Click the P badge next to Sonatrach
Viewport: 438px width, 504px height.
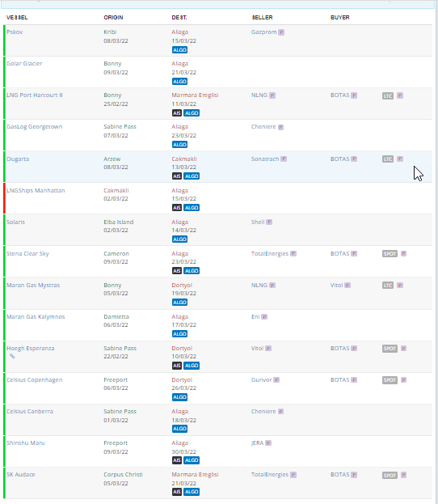pyautogui.click(x=284, y=159)
